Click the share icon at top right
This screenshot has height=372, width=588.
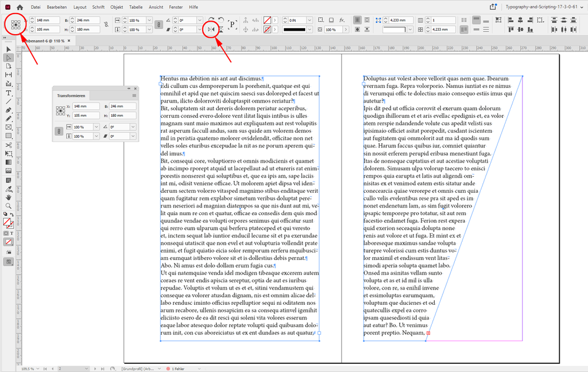coord(493,7)
